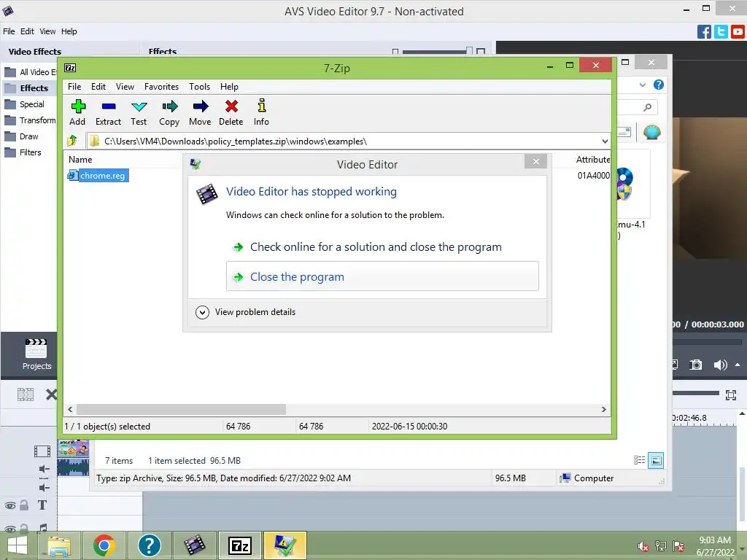The height and width of the screenshot is (560, 747).
Task: Open AVS Video Editor Edit menu
Action: coord(27,31)
